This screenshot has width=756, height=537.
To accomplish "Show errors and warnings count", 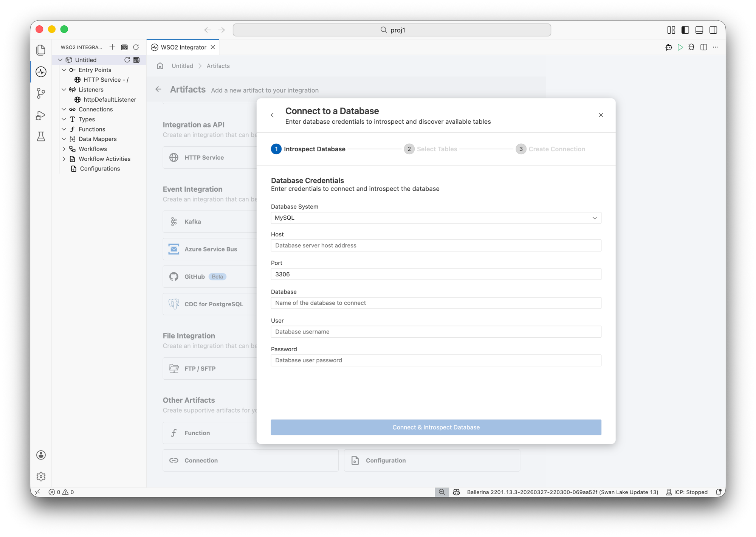I will pyautogui.click(x=61, y=492).
